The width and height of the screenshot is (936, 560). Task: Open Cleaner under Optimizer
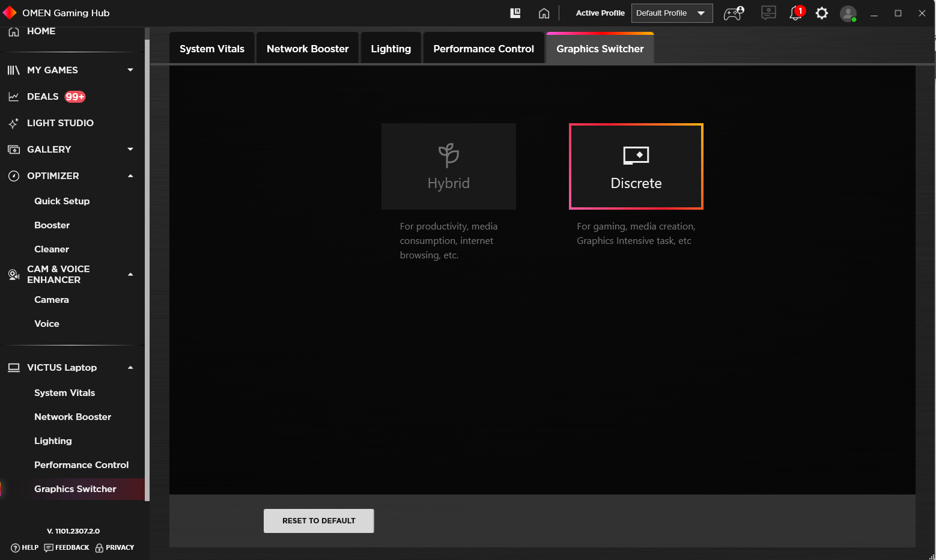(52, 249)
